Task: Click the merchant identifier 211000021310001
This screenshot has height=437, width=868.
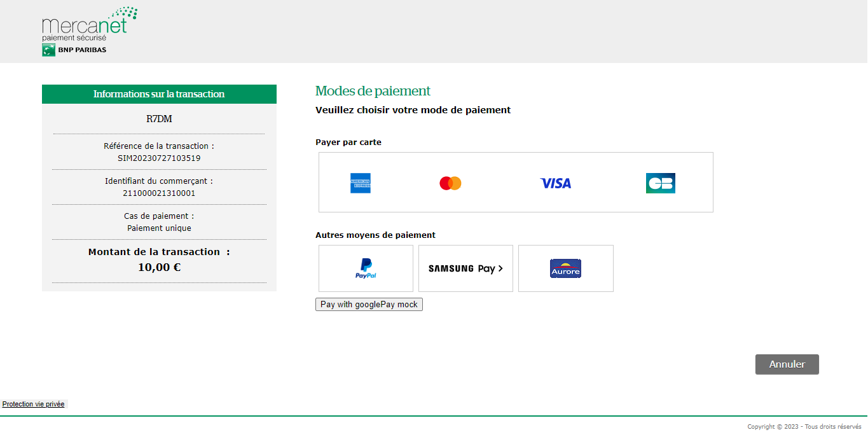Action: point(159,193)
